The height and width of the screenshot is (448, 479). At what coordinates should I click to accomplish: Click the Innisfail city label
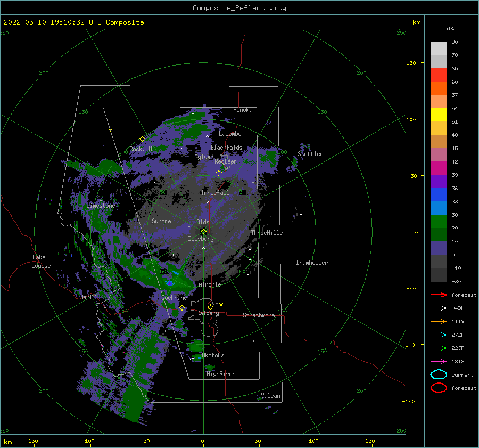215,193
